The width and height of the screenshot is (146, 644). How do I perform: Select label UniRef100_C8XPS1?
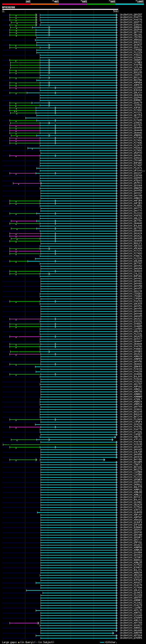pyautogui.click(x=131, y=75)
